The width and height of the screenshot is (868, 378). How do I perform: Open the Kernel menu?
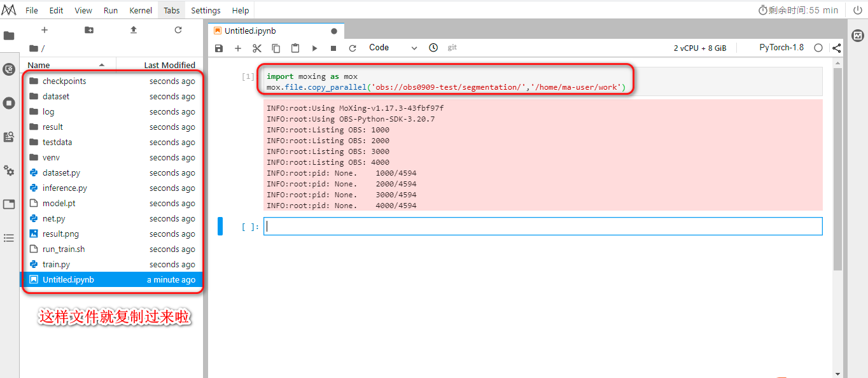pyautogui.click(x=141, y=10)
